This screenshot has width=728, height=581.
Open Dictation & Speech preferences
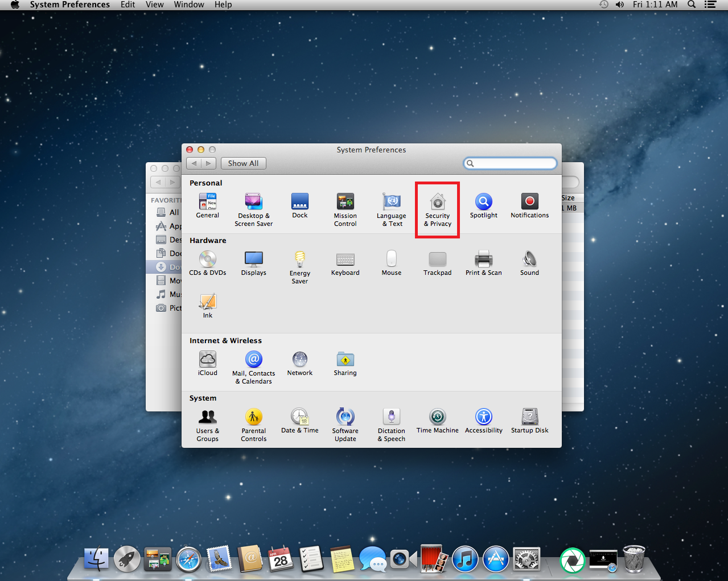tap(392, 425)
